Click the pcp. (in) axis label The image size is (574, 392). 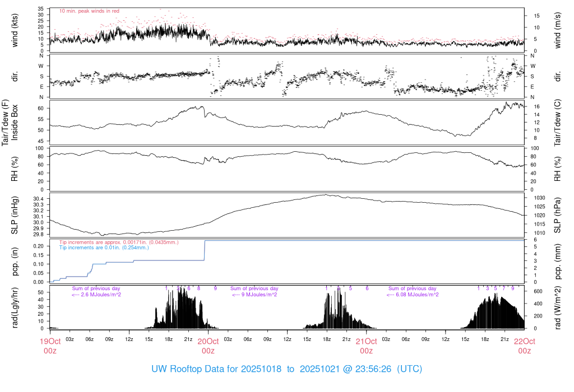tap(15, 262)
